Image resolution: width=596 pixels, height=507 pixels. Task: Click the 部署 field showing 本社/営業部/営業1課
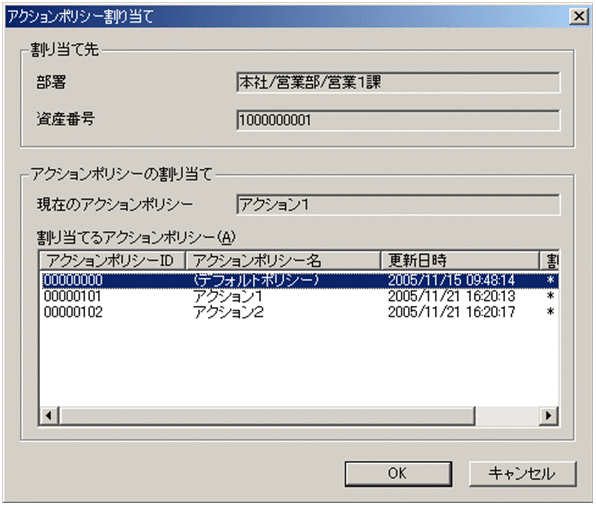click(x=398, y=82)
